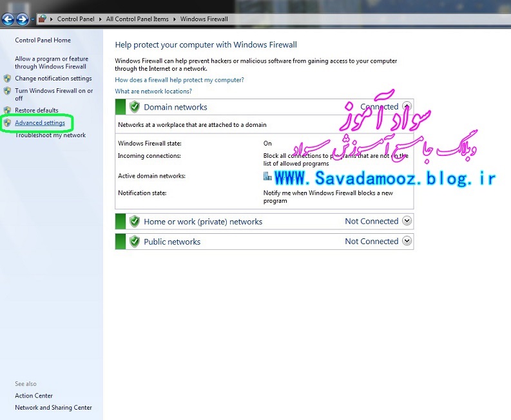
Task: Click Incoming connections label
Action: 149,156
